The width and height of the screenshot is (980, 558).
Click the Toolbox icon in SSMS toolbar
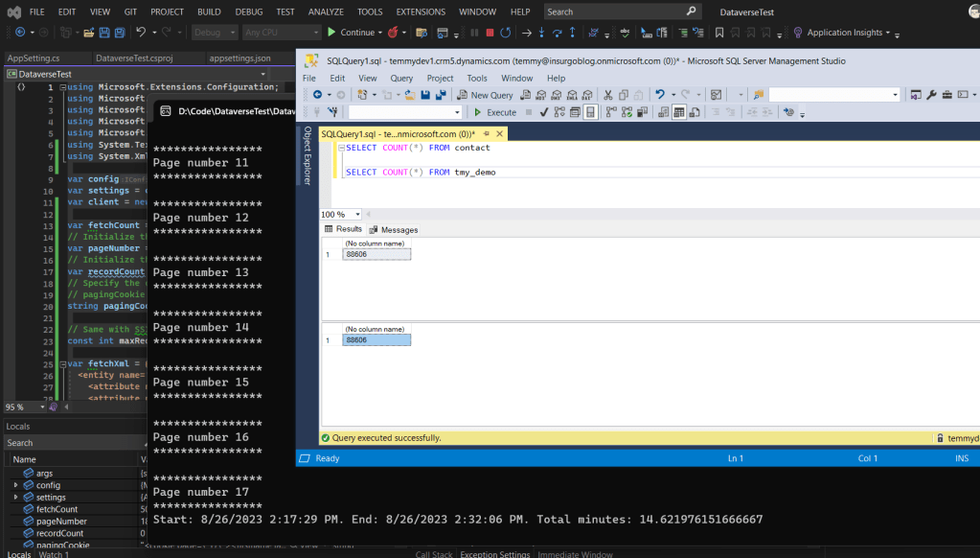point(946,95)
